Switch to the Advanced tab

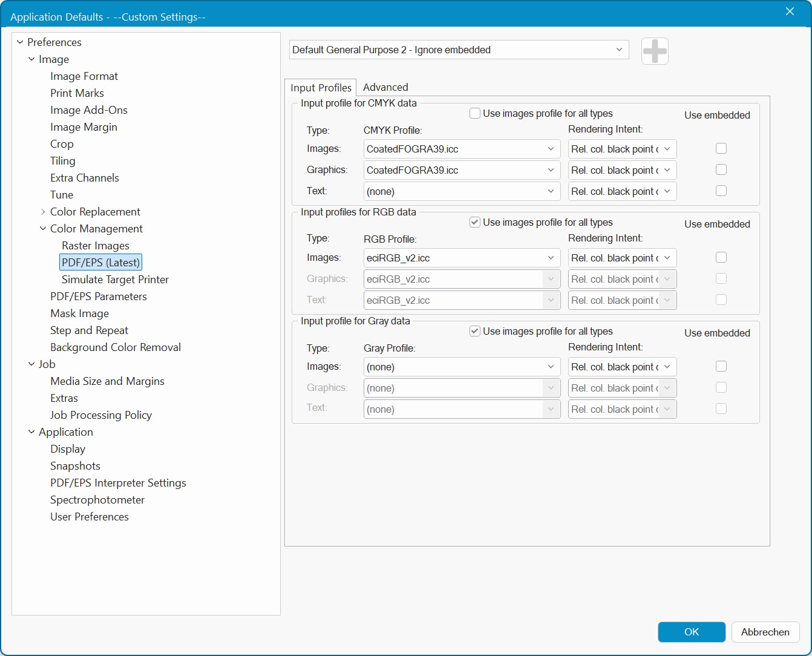[x=385, y=87]
